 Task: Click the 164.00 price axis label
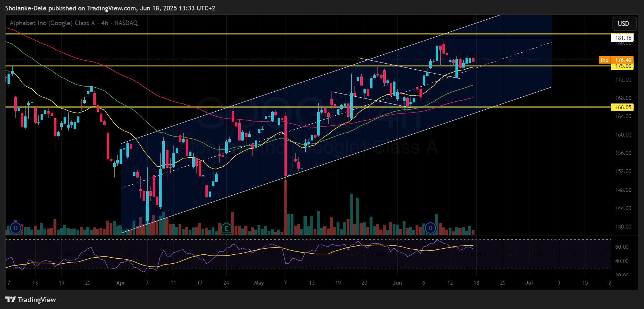(623, 116)
